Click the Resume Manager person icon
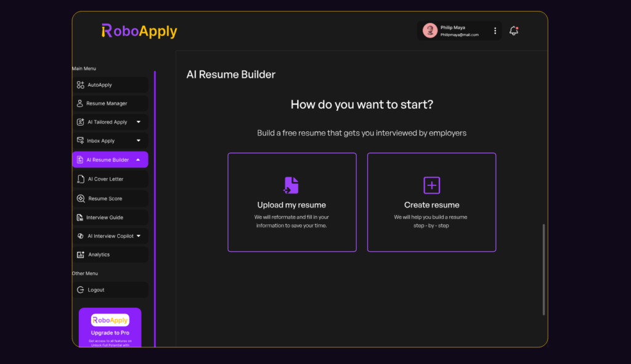631x364 pixels. pos(79,103)
